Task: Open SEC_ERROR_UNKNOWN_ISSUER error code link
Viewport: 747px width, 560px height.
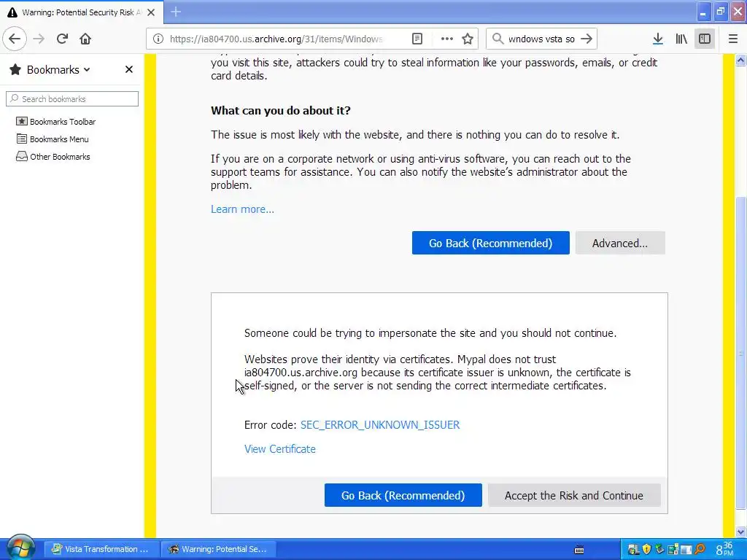Action: [x=379, y=425]
